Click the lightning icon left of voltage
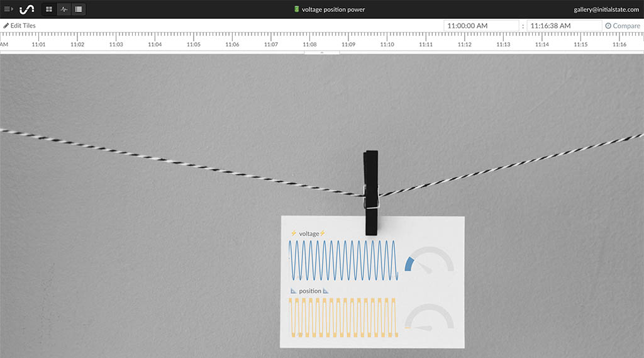 [294, 233]
